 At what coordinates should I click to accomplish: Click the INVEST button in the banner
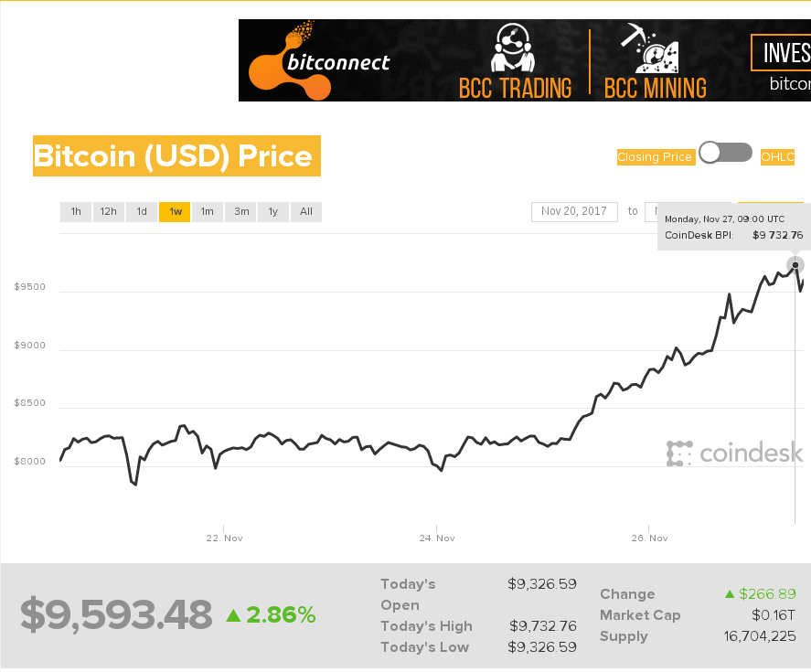(x=781, y=53)
